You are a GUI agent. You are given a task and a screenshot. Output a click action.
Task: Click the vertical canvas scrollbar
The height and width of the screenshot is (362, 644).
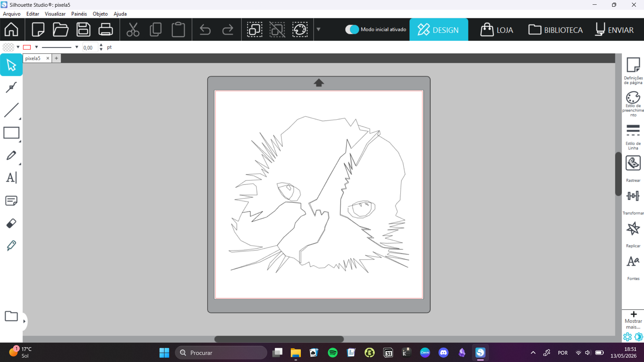pos(618,174)
